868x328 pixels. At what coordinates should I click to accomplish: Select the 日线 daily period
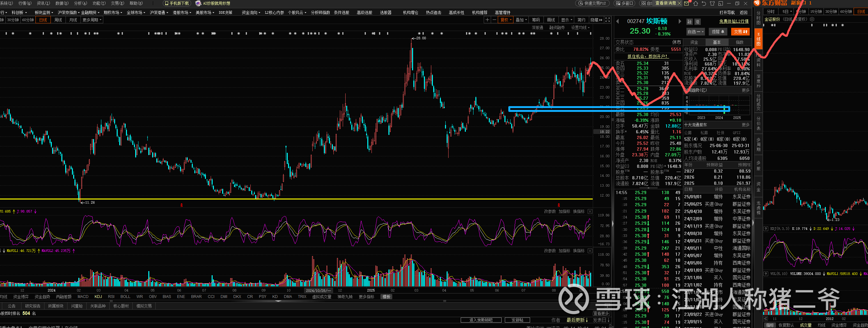coord(43,20)
